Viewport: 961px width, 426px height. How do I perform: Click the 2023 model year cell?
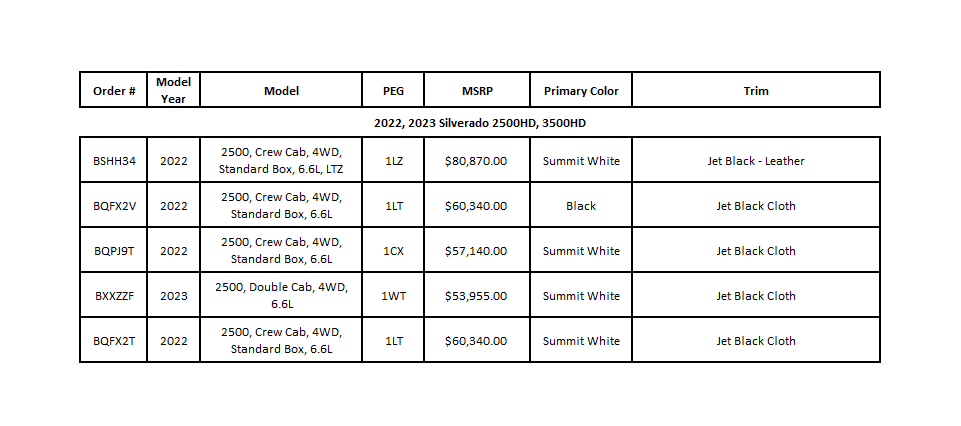pos(173,295)
